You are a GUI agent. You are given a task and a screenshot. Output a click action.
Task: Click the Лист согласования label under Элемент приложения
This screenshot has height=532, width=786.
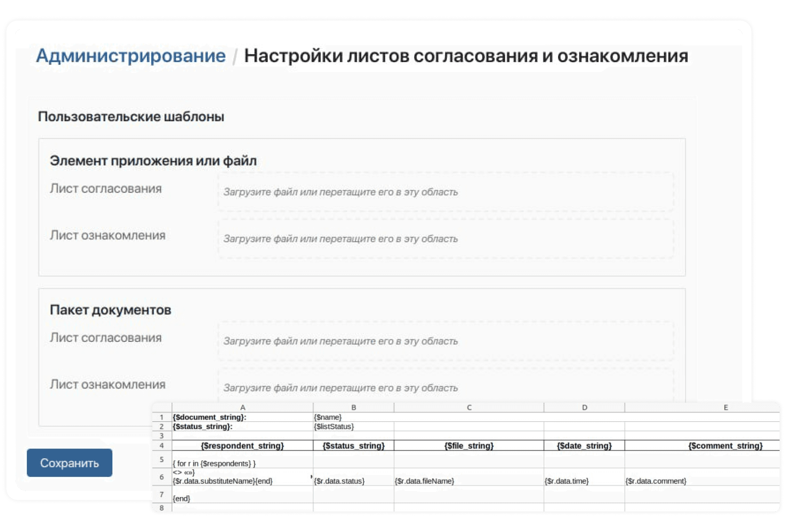(x=106, y=189)
